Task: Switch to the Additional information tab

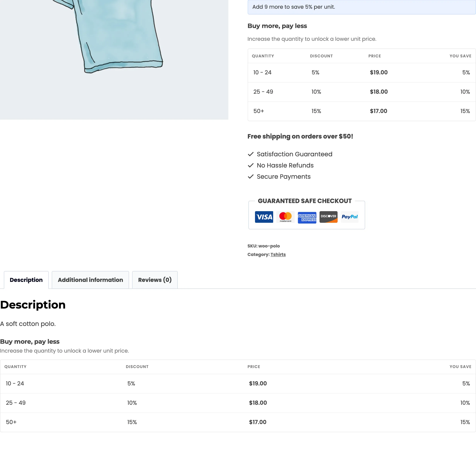Action: (x=90, y=280)
